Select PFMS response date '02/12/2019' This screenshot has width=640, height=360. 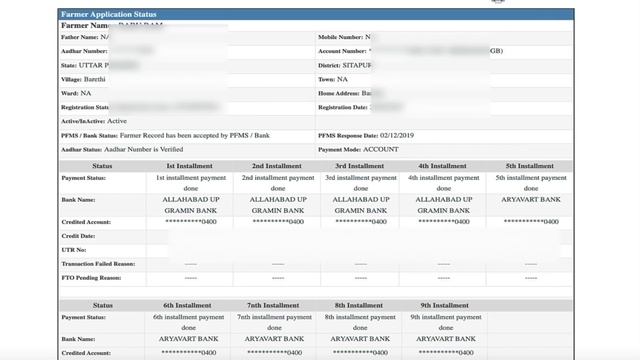pyautogui.click(x=397, y=136)
